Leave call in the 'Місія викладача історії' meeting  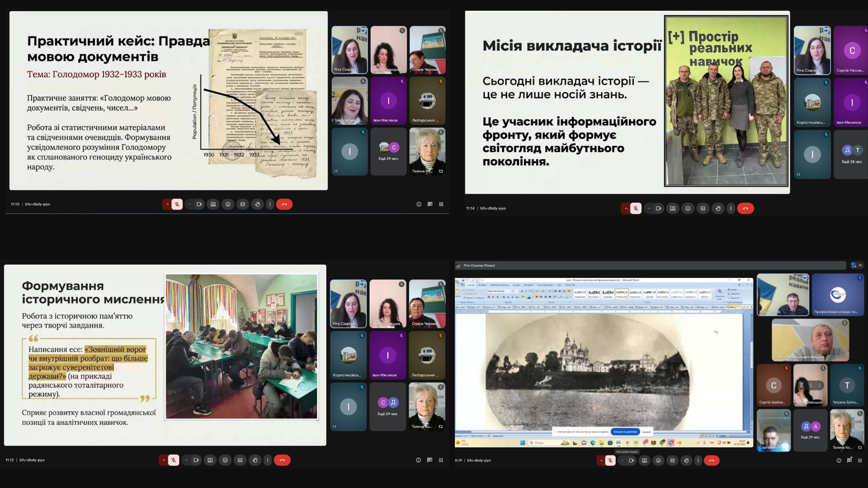(x=745, y=208)
